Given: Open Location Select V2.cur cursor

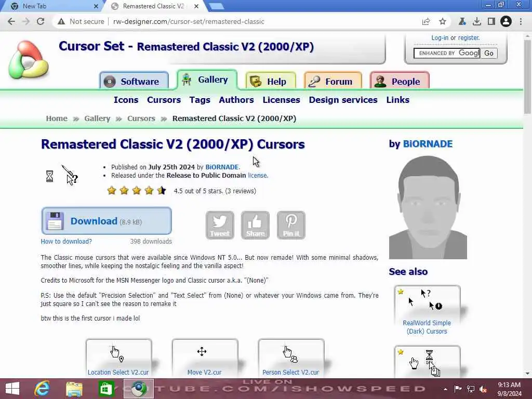Looking at the screenshot, I should click(x=118, y=372).
